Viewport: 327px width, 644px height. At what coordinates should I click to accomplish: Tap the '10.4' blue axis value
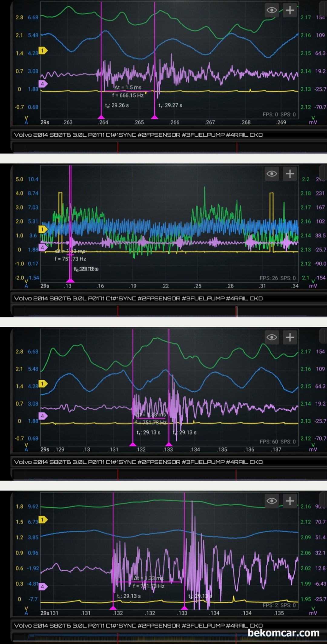pos(33,179)
